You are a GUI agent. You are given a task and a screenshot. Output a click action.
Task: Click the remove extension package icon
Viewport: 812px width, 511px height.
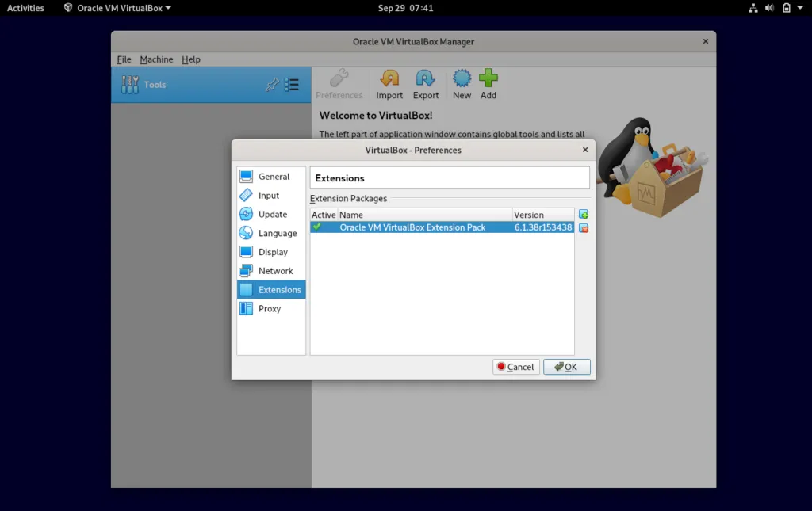click(584, 228)
